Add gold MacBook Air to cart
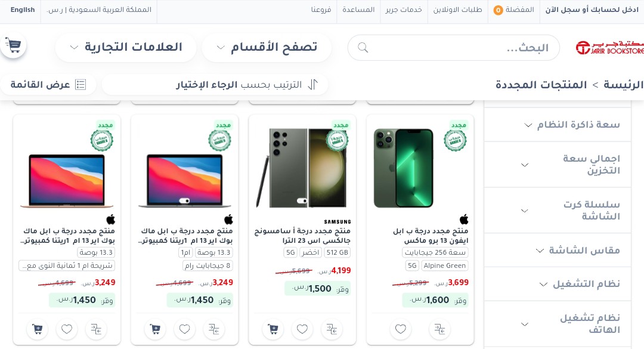This screenshot has width=644, height=349. pos(38,329)
